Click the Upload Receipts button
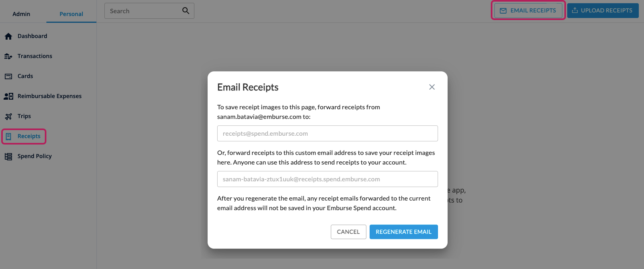Image resolution: width=644 pixels, height=269 pixels. click(602, 11)
